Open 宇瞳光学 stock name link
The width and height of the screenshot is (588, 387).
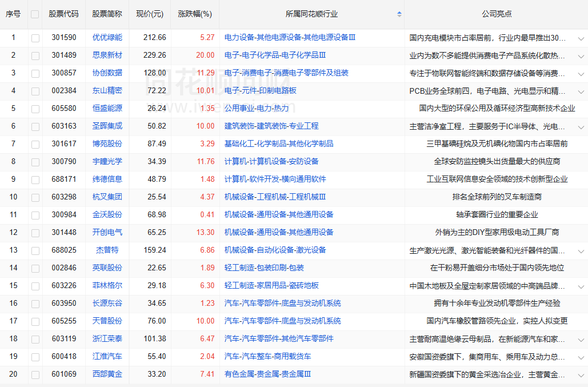tap(107, 161)
